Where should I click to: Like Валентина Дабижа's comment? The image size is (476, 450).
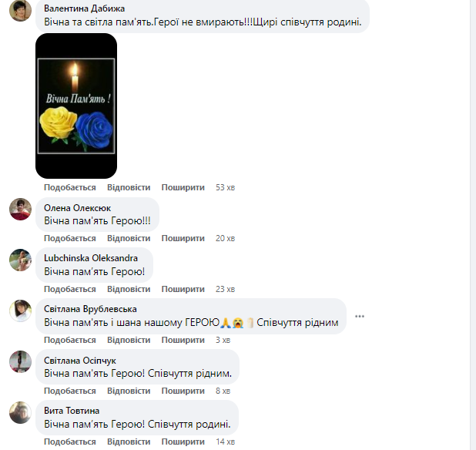[x=70, y=187]
